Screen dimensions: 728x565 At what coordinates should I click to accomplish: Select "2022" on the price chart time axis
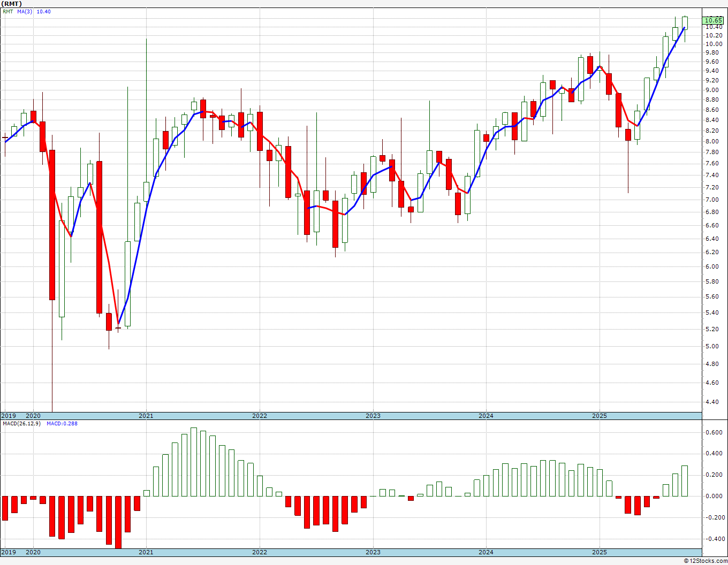[260, 416]
